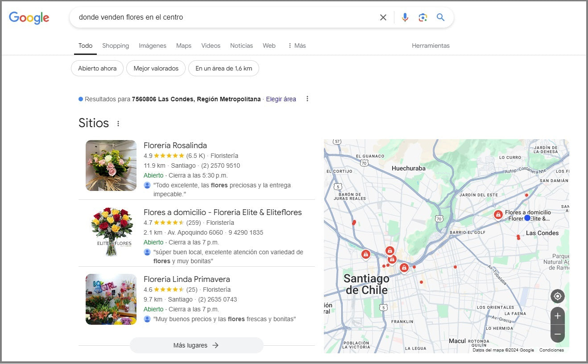The height and width of the screenshot is (364, 588).
Task: Toggle the Mejor valorados filter chip
Action: [x=156, y=68]
